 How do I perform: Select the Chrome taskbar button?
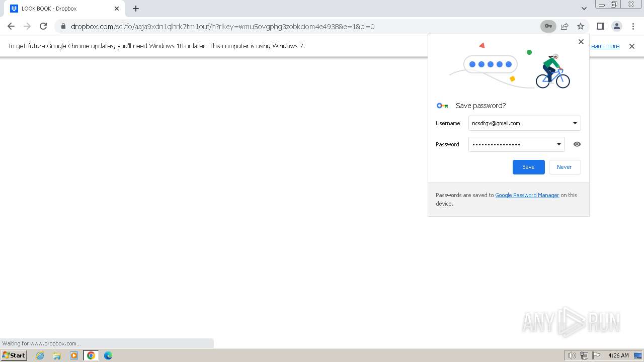pyautogui.click(x=91, y=355)
